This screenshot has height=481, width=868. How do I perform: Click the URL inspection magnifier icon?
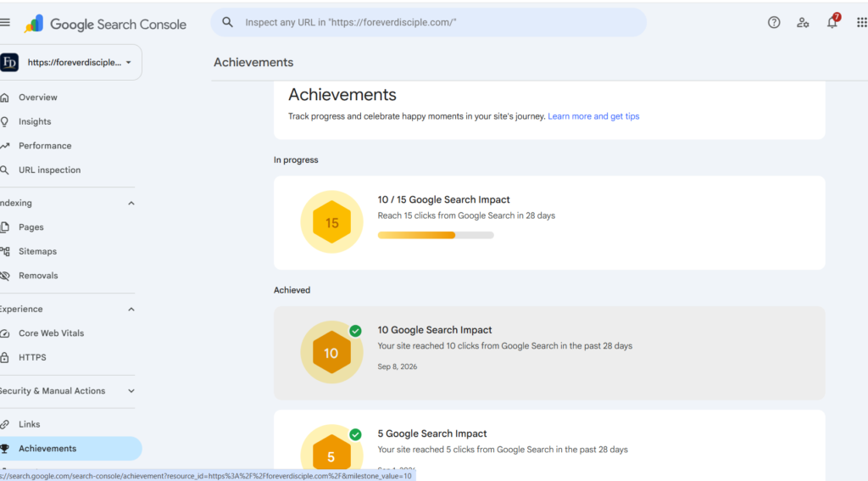[4, 171]
